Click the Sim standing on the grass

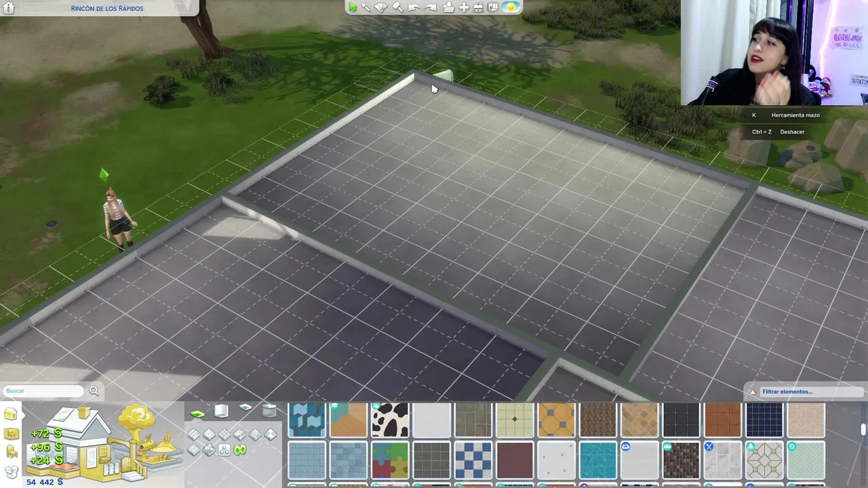tap(117, 218)
